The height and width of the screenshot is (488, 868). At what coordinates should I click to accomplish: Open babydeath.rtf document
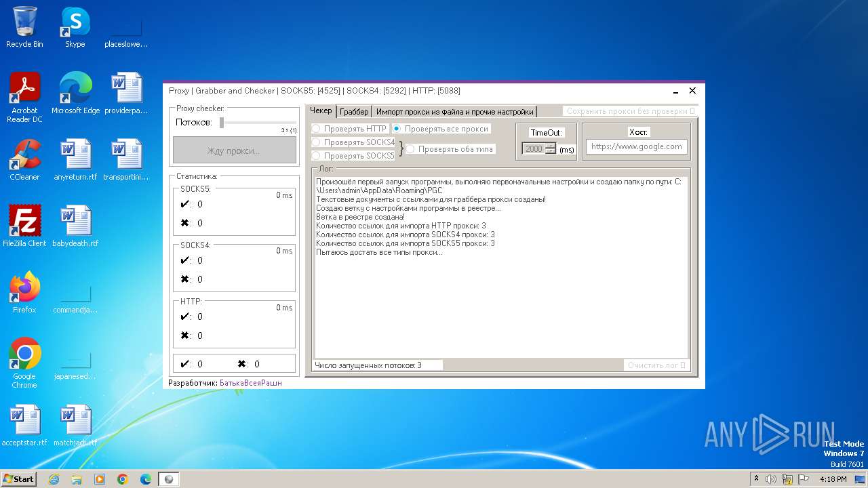pos(75,226)
